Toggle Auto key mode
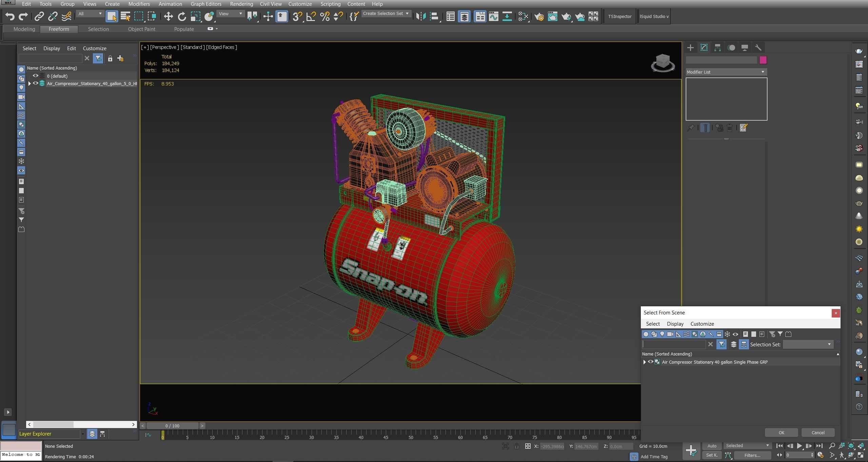 click(712, 446)
